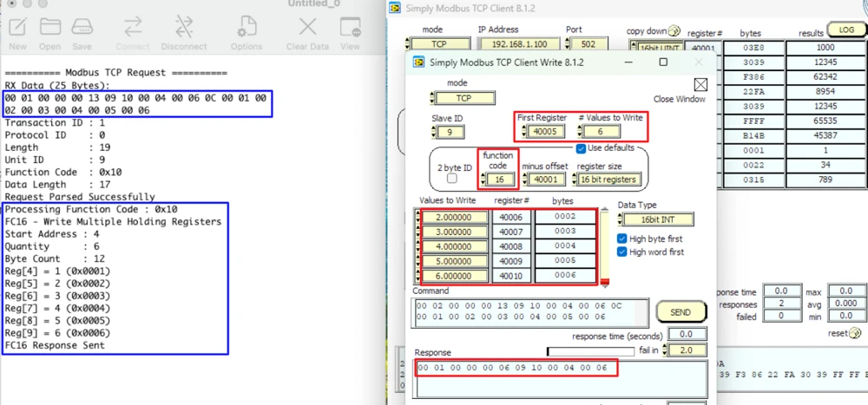
Task: Click the First Register stepper arrows
Action: coord(523,132)
